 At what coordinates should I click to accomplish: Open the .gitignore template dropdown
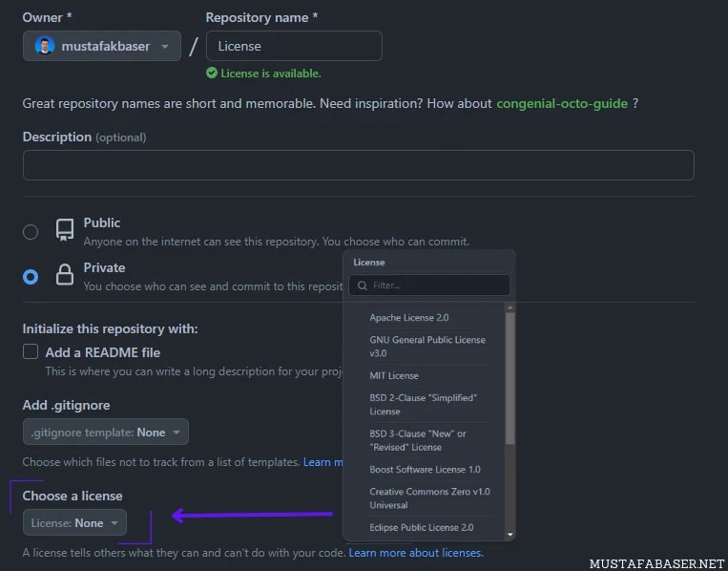[105, 433]
